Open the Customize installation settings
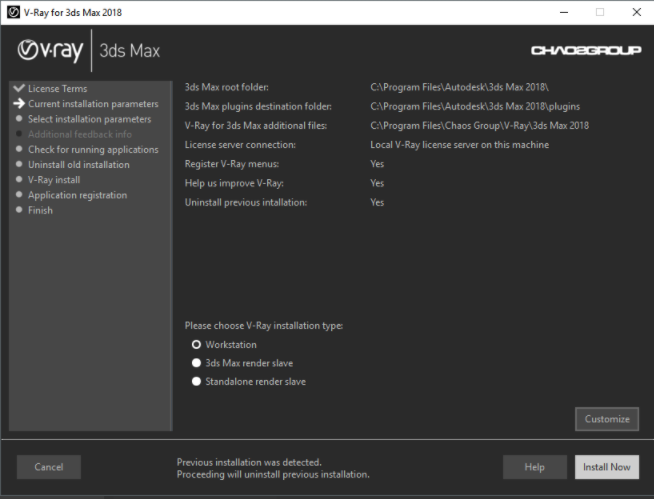Viewport: 654px width, 499px height. (x=607, y=419)
